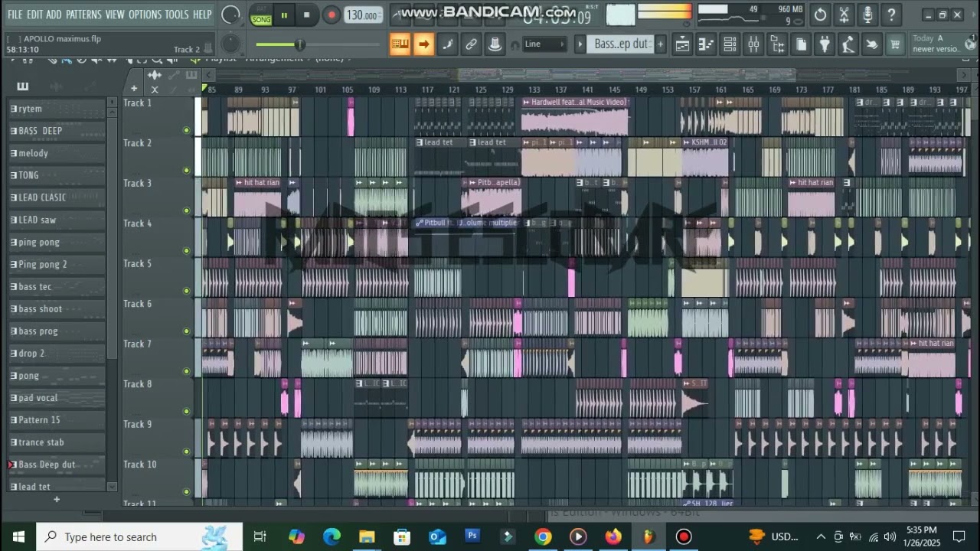Click the scissors audio editor icon
Viewport: 980px width, 551px height.
tap(844, 15)
